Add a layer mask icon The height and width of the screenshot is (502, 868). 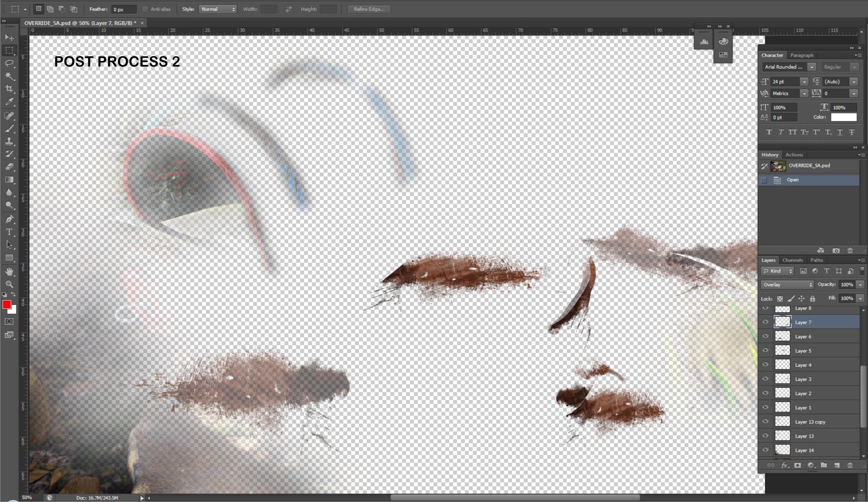click(x=798, y=465)
